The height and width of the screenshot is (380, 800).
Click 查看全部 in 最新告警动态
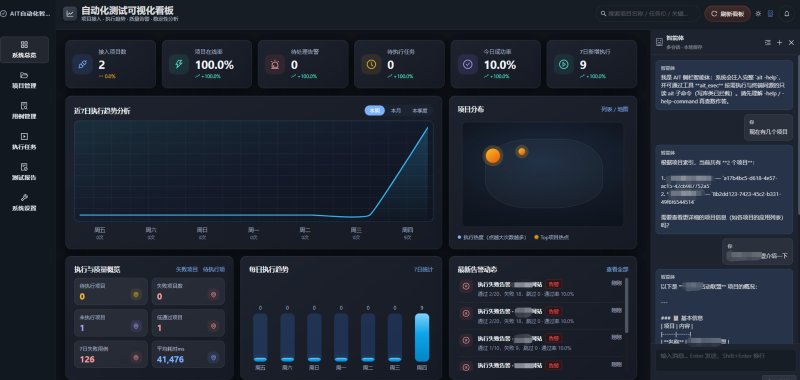point(617,269)
